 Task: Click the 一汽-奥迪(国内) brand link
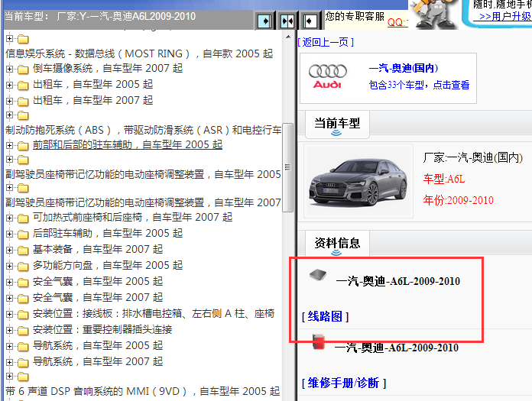(403, 68)
